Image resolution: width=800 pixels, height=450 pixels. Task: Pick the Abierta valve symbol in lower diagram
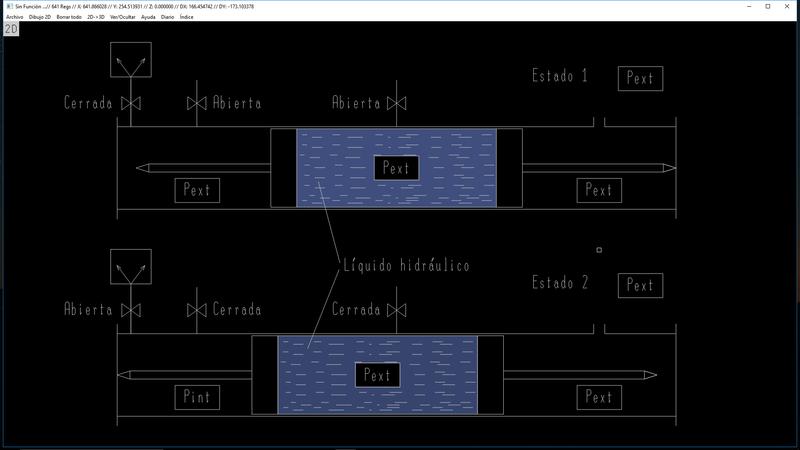point(130,310)
